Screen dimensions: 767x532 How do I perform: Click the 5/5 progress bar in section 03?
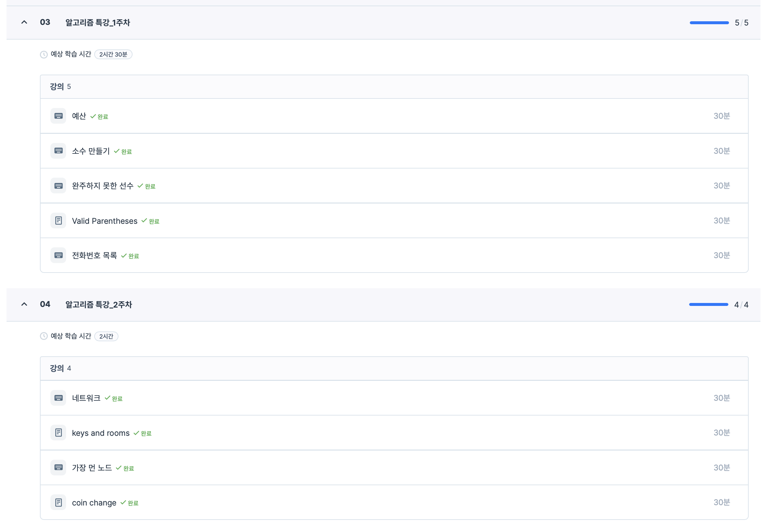(x=709, y=23)
